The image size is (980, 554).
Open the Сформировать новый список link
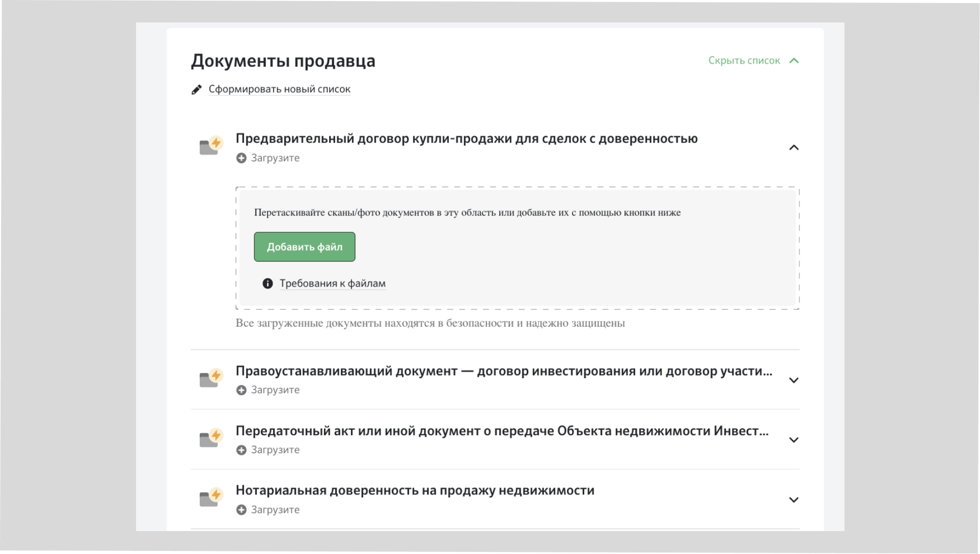279,89
